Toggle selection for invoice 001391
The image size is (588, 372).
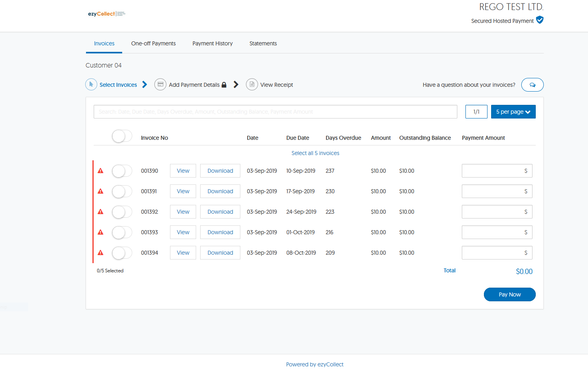point(122,192)
